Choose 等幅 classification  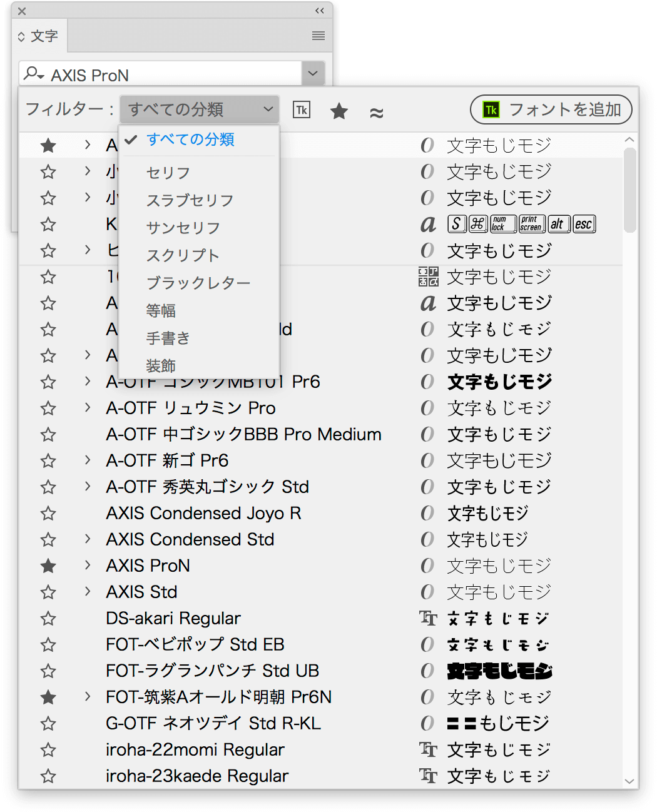coord(198,310)
